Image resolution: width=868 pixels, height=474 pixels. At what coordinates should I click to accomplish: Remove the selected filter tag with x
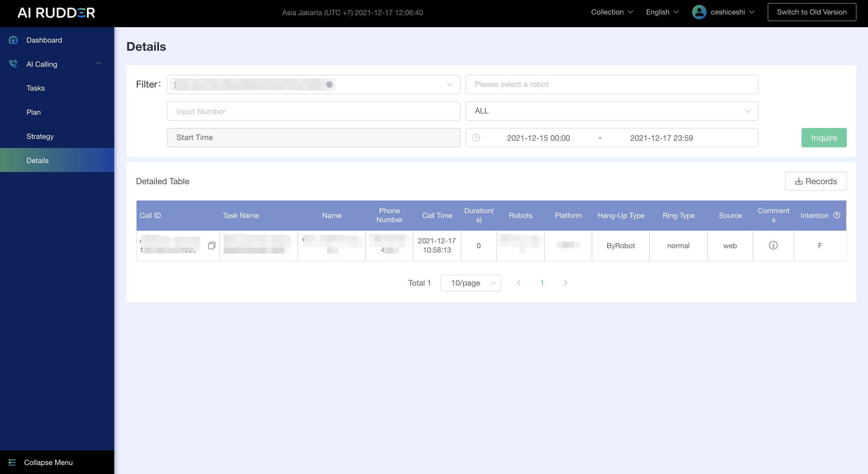pyautogui.click(x=329, y=85)
